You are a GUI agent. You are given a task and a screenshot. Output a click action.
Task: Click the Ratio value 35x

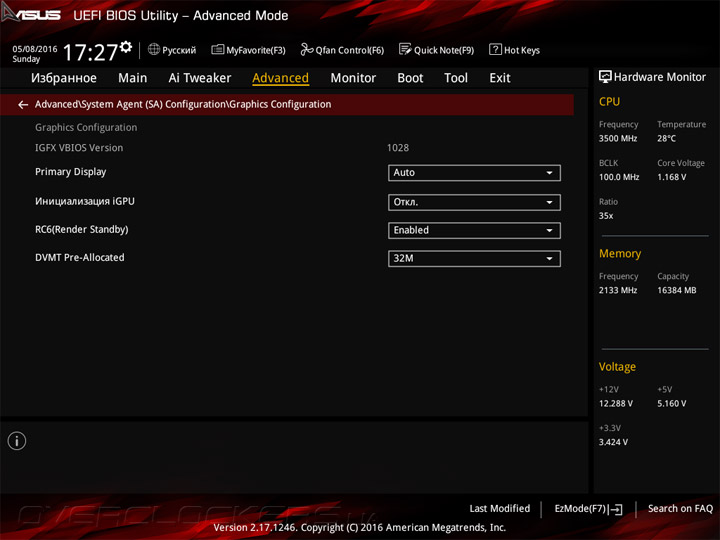[x=606, y=215]
